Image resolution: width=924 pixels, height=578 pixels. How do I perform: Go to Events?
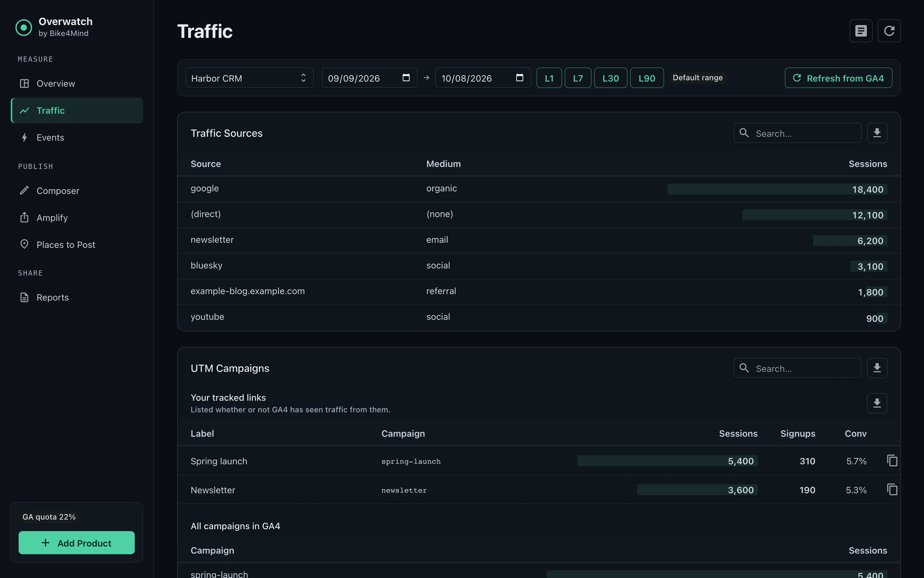point(77,137)
